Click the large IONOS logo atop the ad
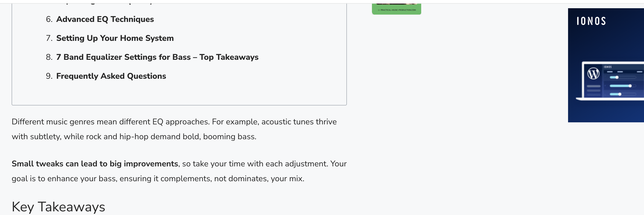This screenshot has height=215, width=644. (591, 21)
